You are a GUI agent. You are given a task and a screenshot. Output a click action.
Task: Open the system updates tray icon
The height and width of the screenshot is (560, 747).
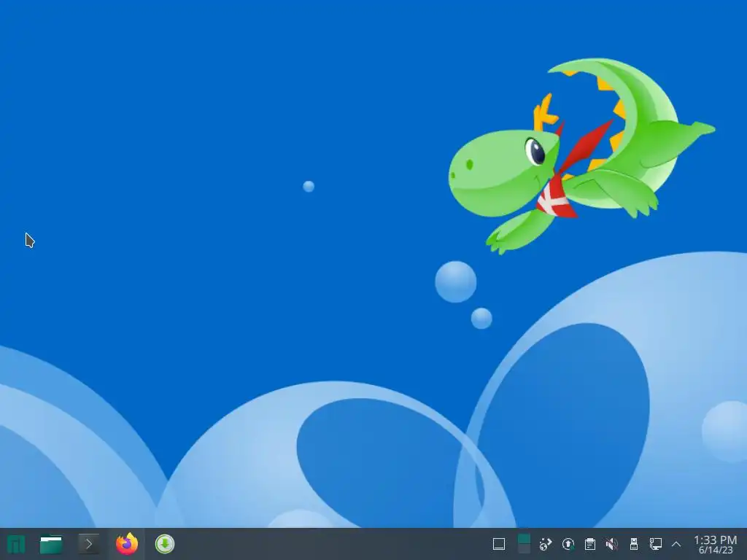pos(568,544)
